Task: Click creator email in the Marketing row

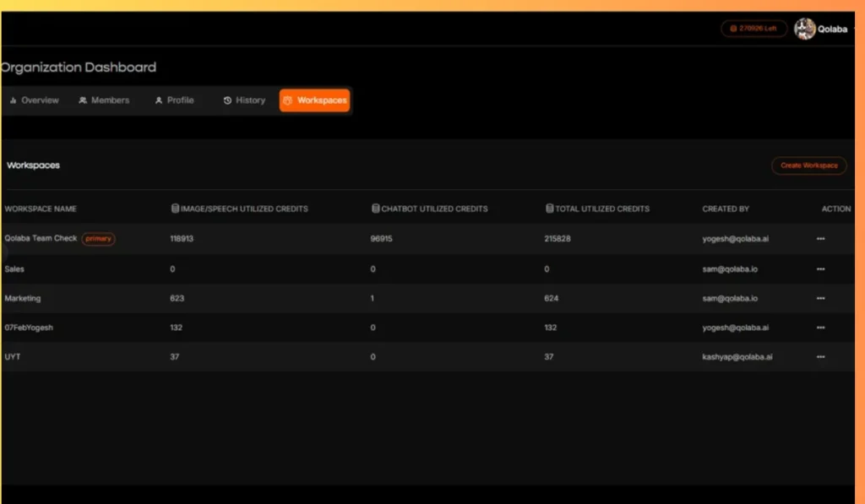Action: pos(730,298)
